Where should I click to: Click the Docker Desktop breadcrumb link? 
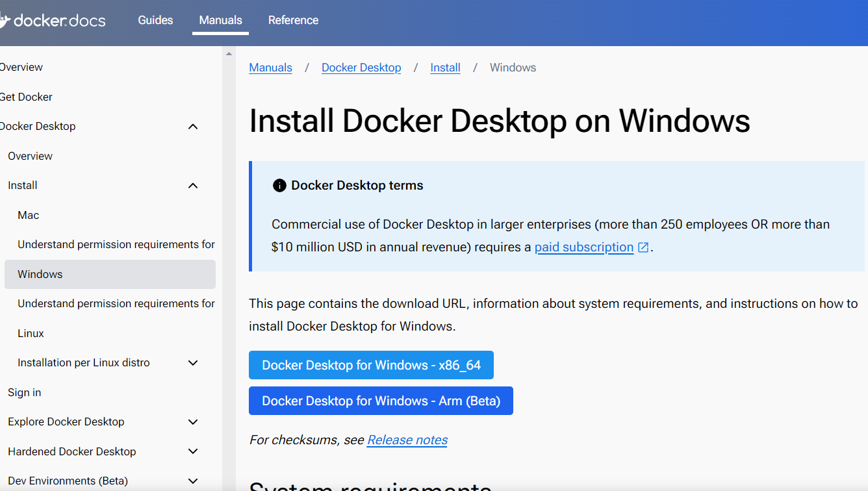click(361, 68)
